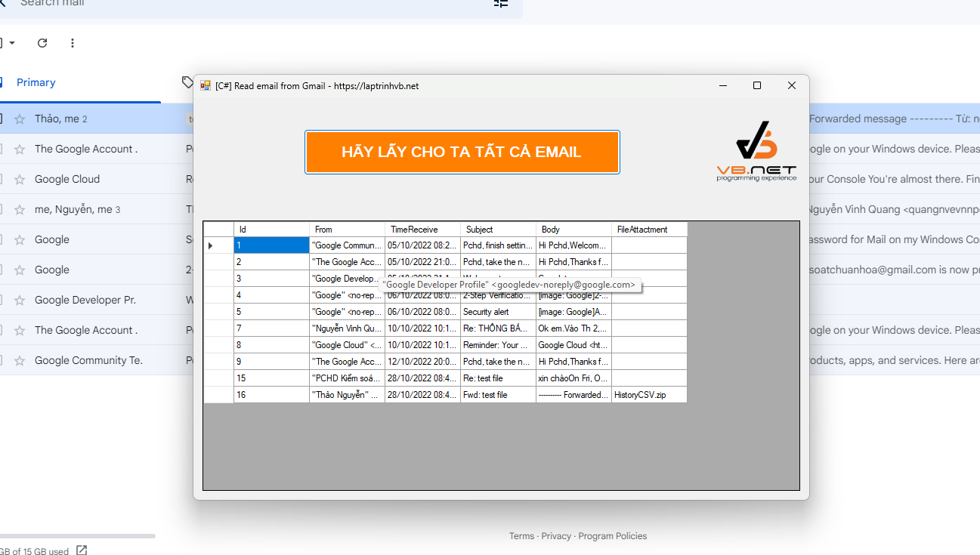
Task: Star the Google Developer Pr. email
Action: [x=20, y=300]
